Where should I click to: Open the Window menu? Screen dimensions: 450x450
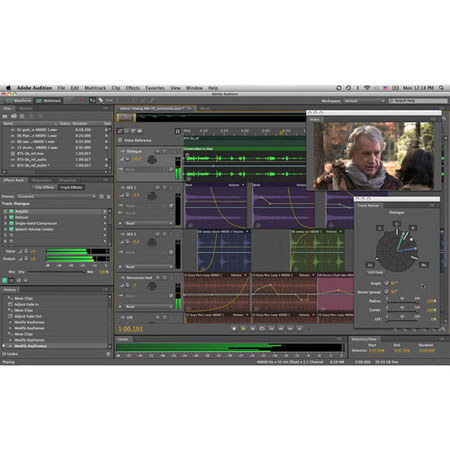coord(194,88)
